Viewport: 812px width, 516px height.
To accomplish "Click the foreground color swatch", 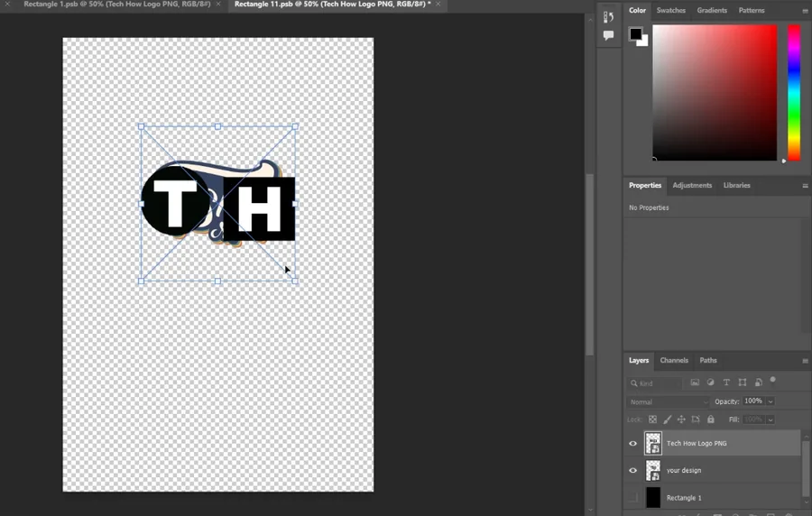I will click(635, 34).
